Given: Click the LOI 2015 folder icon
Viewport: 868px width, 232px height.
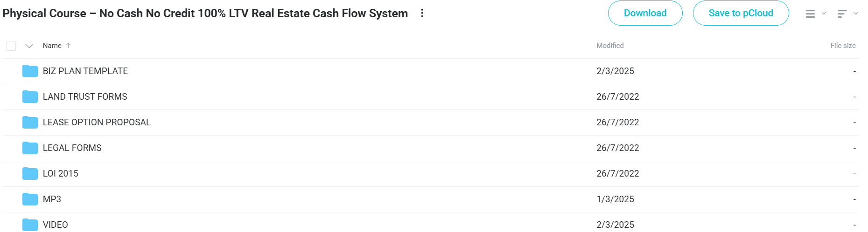Looking at the screenshot, I should [30, 174].
